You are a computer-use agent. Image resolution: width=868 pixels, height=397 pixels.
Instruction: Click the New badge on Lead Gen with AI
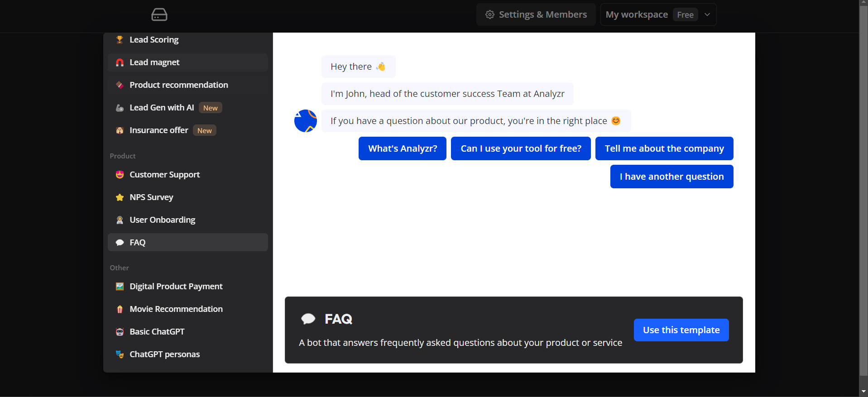click(x=211, y=108)
